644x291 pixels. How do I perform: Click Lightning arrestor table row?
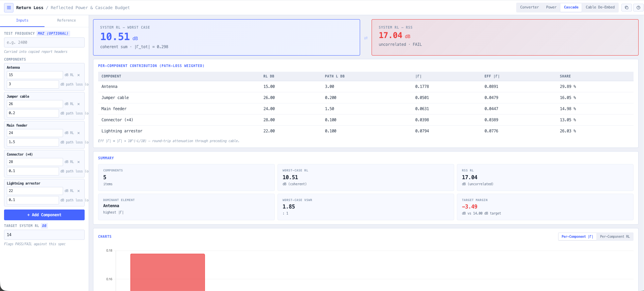366,131
